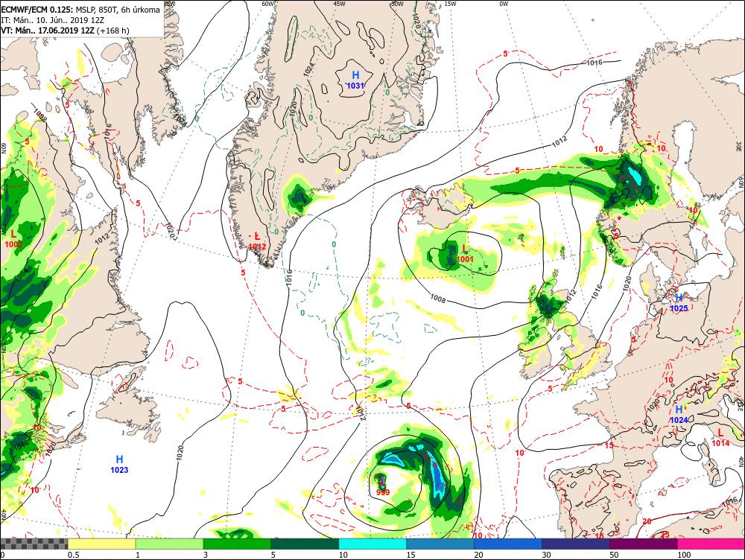Click the steel blue 15–20 legend swatch

(x=440, y=544)
